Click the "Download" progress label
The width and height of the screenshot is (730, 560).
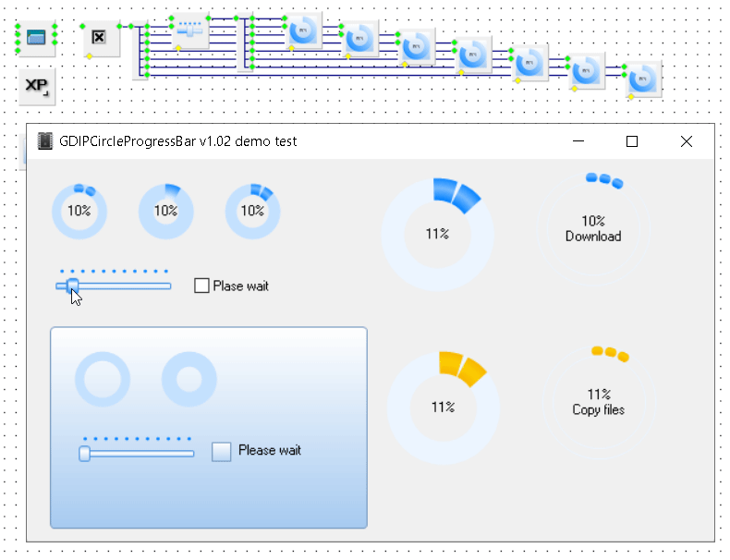point(593,237)
